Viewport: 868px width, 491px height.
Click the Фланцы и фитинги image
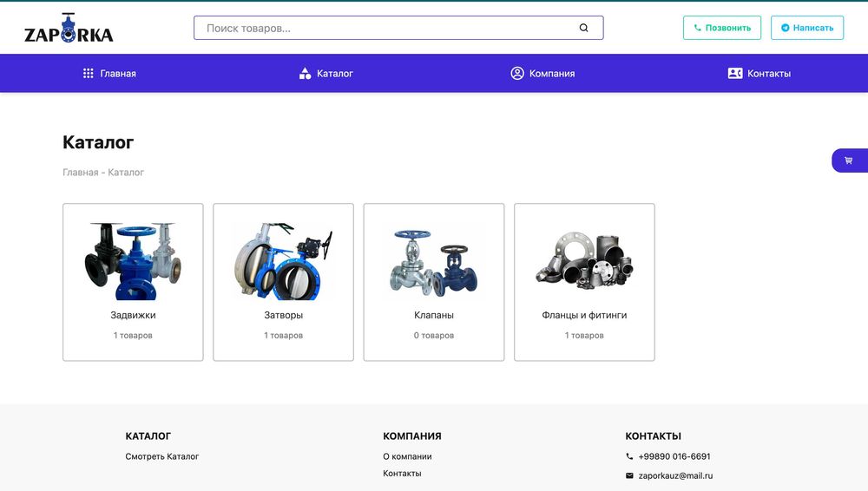click(584, 261)
